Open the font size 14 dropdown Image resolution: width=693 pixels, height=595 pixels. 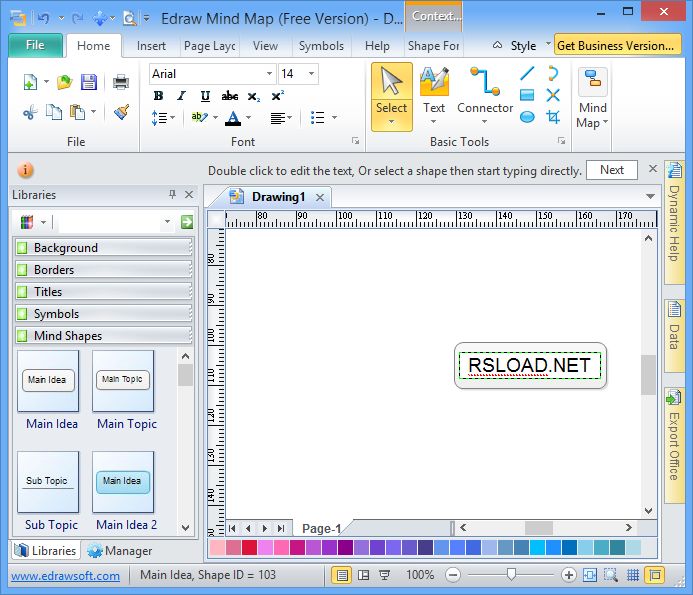(x=312, y=73)
